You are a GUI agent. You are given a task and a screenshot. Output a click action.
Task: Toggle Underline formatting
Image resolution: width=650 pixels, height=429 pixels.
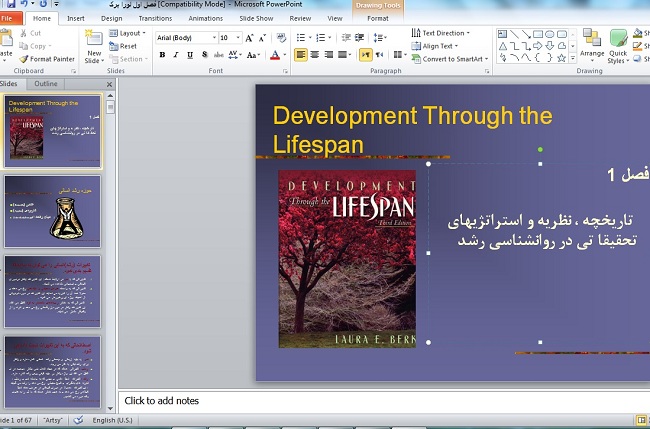tap(190, 55)
